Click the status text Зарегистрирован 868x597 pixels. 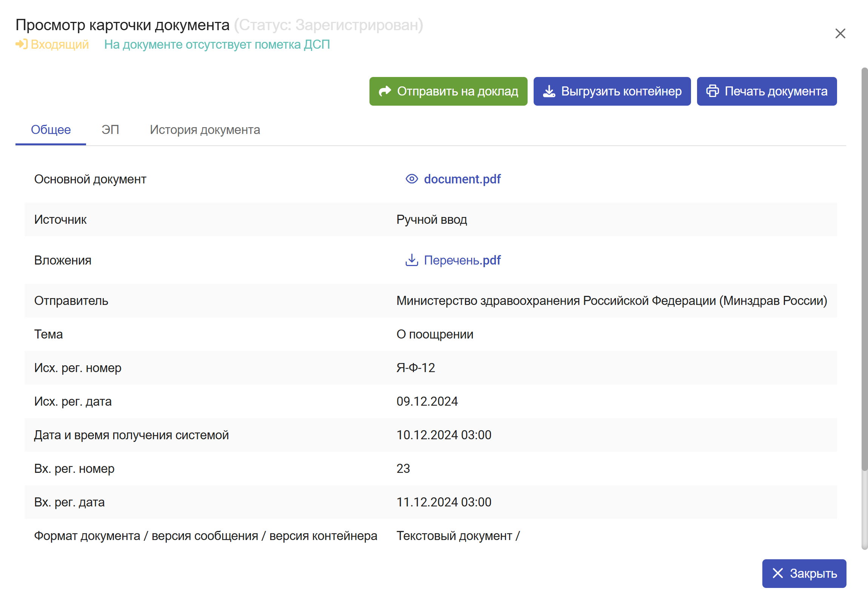click(x=357, y=25)
